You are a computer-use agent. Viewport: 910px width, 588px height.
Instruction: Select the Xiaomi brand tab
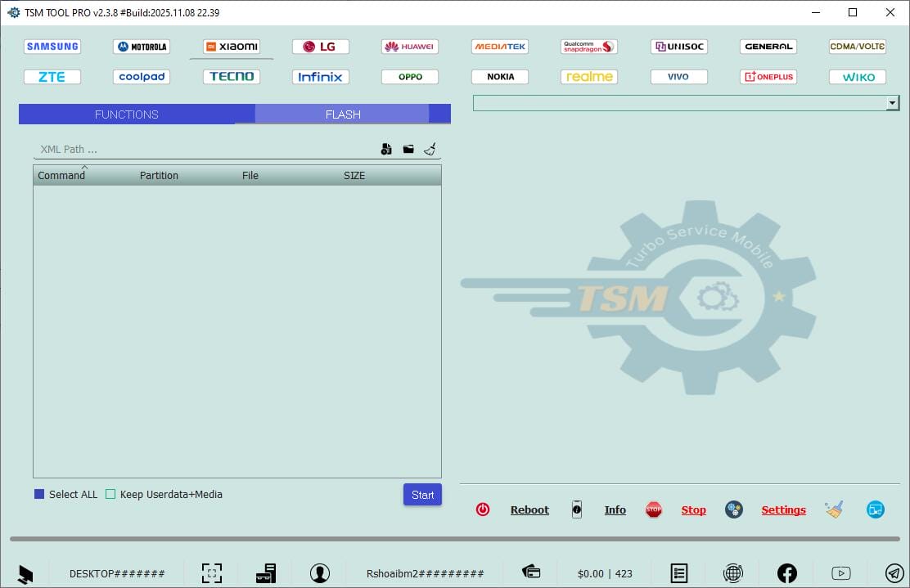point(231,47)
